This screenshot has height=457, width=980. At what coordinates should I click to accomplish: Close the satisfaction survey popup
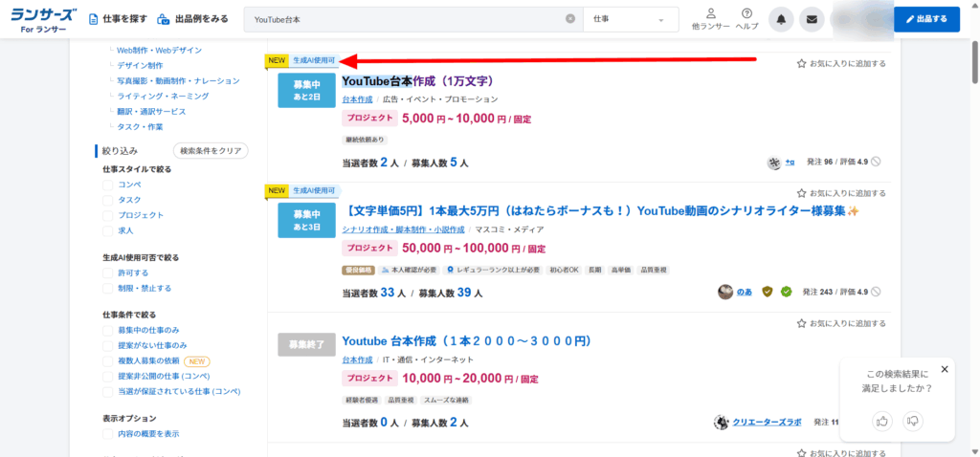click(945, 369)
